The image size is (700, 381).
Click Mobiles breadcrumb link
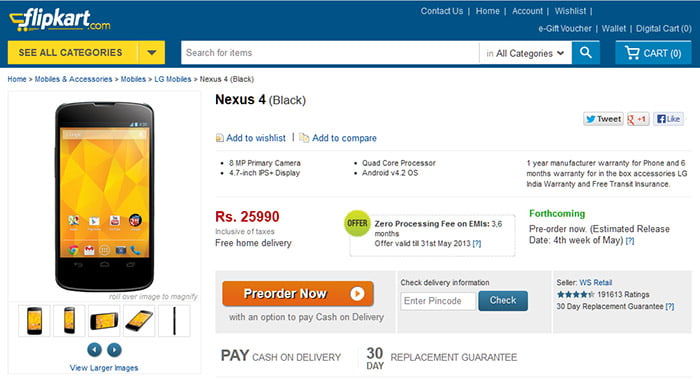[133, 79]
